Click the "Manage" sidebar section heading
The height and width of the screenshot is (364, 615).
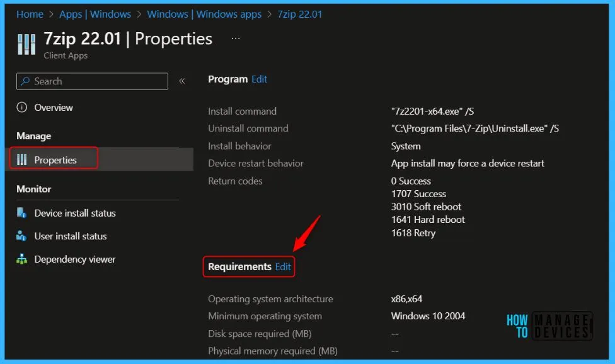(x=34, y=136)
